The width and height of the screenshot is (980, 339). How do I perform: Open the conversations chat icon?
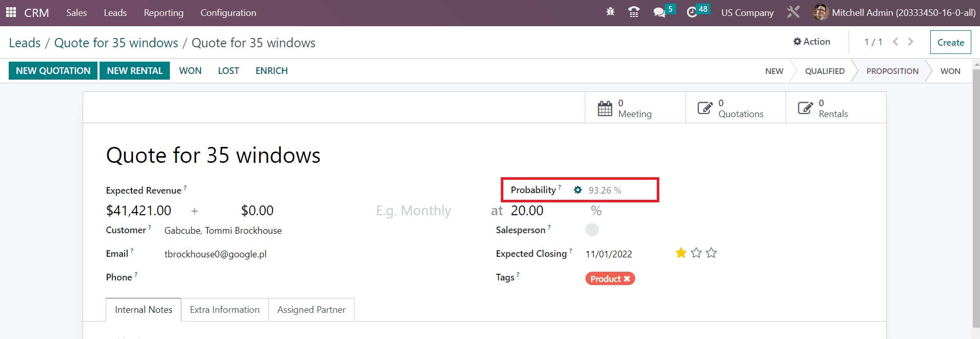pyautogui.click(x=659, y=12)
